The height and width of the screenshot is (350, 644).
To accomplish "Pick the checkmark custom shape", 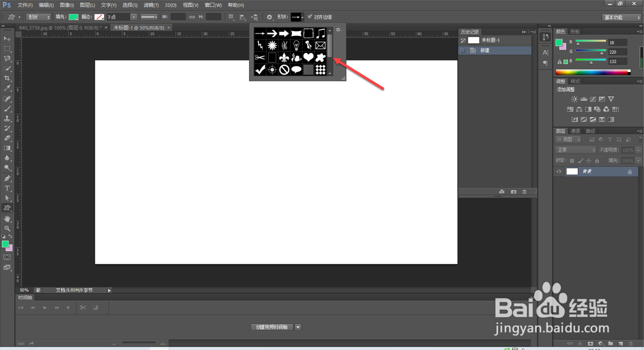I will coord(260,70).
